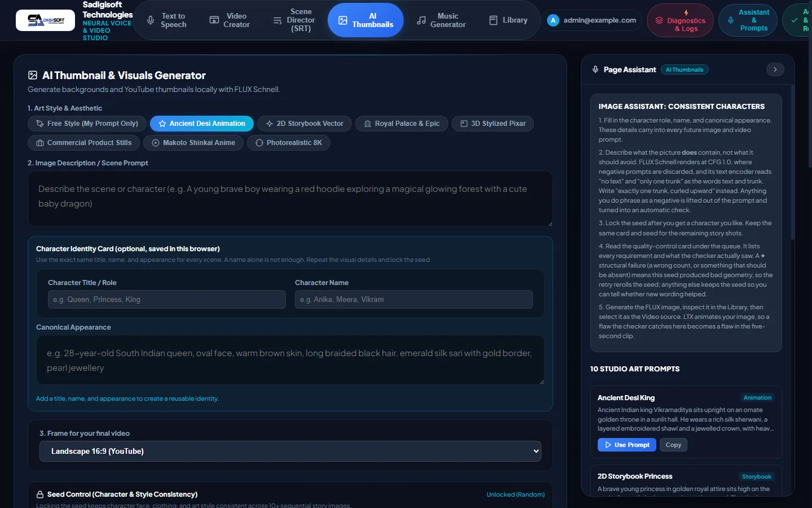Click the Animation tag on Ancient Desi King

click(757, 398)
